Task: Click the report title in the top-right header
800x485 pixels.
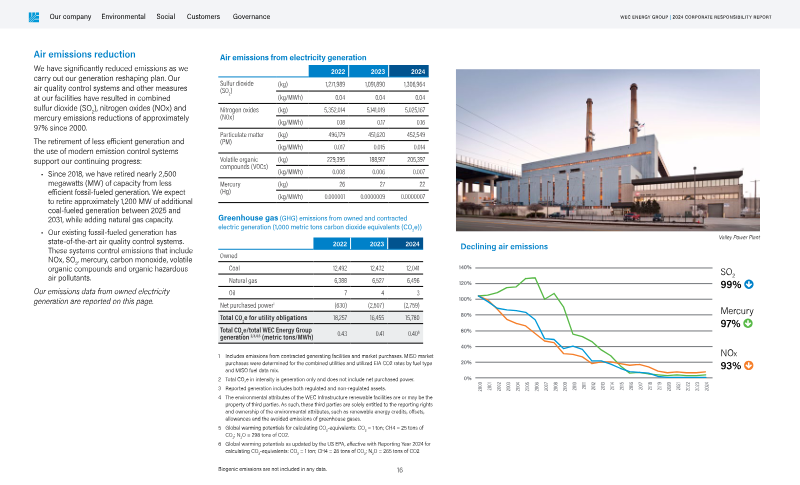Action: click(x=711, y=17)
